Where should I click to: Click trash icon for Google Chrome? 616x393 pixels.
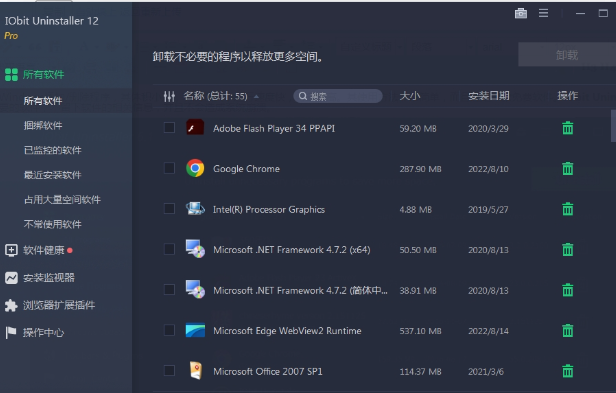[x=568, y=169]
